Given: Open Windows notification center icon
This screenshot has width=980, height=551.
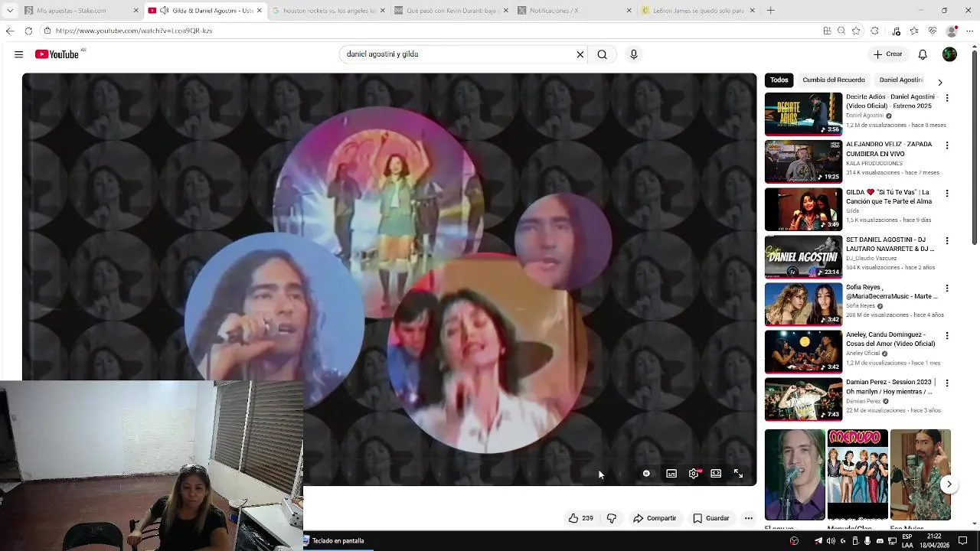Looking at the screenshot, I should click(963, 541).
